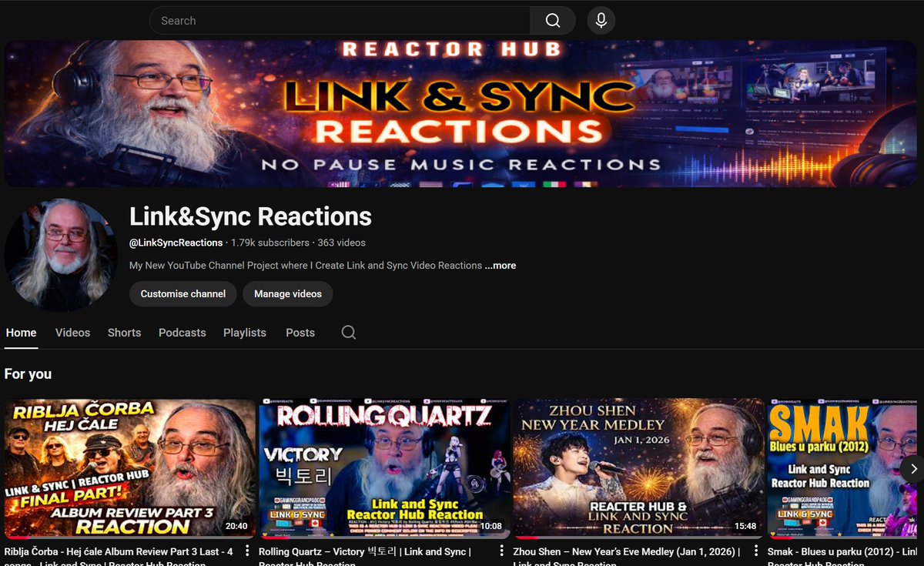The height and width of the screenshot is (566, 924).
Task: Open Riblja Čorba Hej Ćale video title
Action: coord(119,558)
